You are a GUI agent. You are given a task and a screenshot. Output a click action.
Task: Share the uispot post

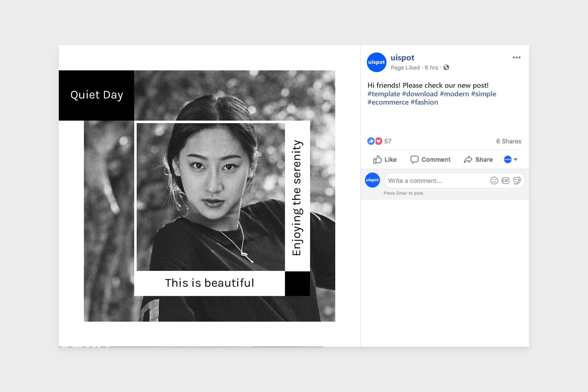coord(478,160)
